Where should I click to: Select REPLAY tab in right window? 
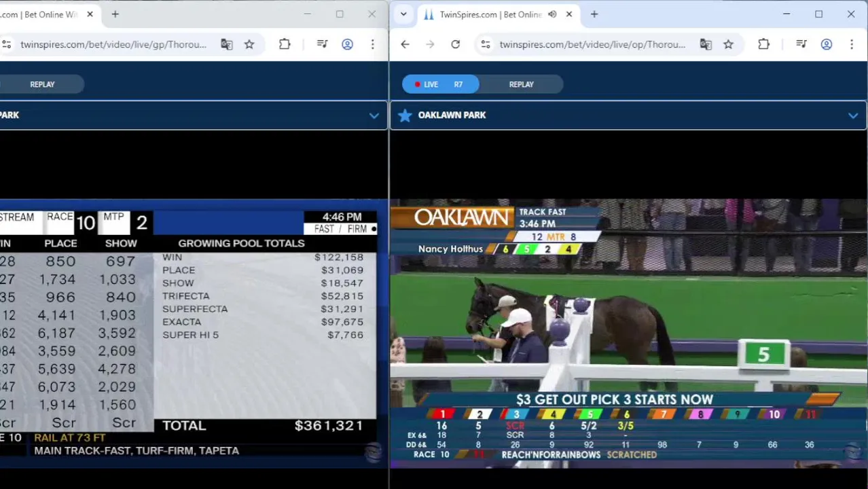coord(521,84)
